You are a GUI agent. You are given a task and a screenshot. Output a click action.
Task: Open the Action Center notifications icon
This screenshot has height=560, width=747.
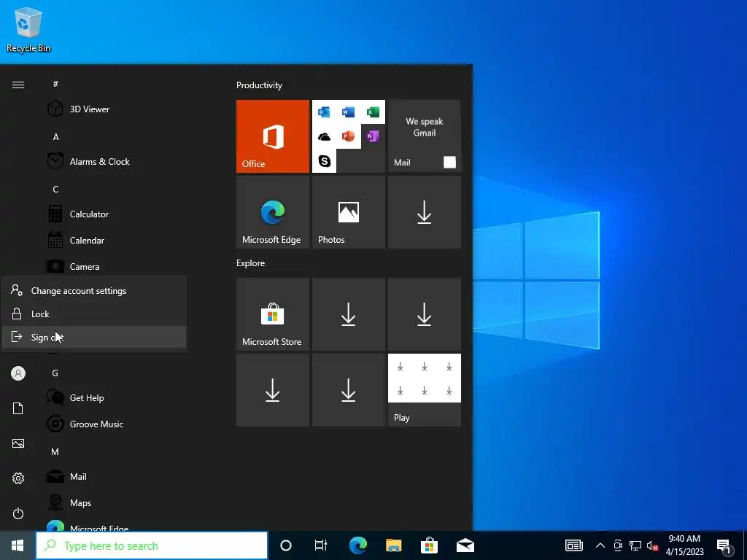[724, 546]
